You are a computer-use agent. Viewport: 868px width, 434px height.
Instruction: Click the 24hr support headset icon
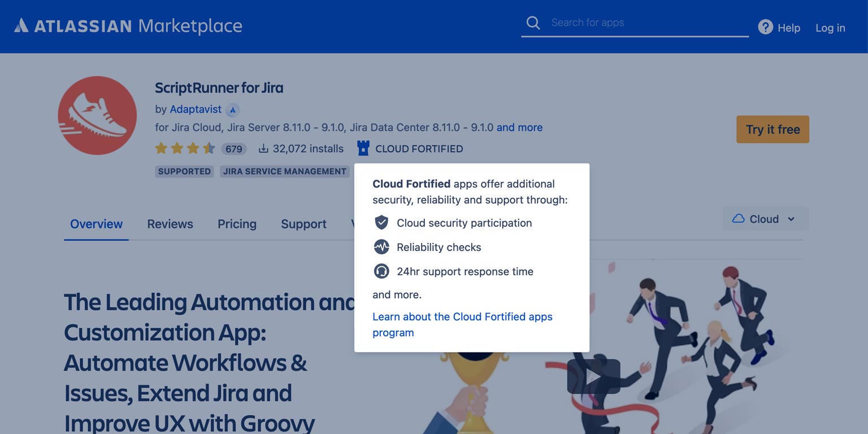tap(381, 271)
